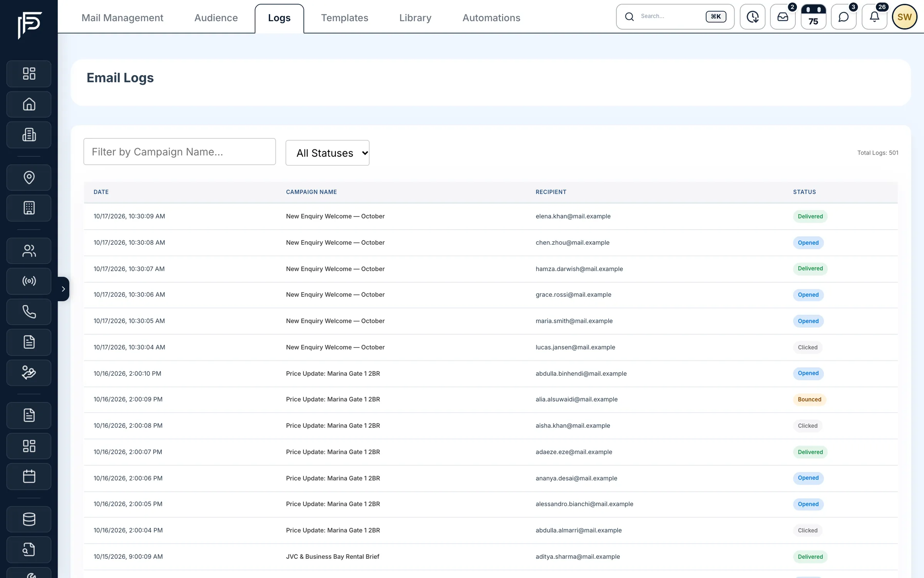
Task: Open the buildings icon in sidebar
Action: coord(29,135)
